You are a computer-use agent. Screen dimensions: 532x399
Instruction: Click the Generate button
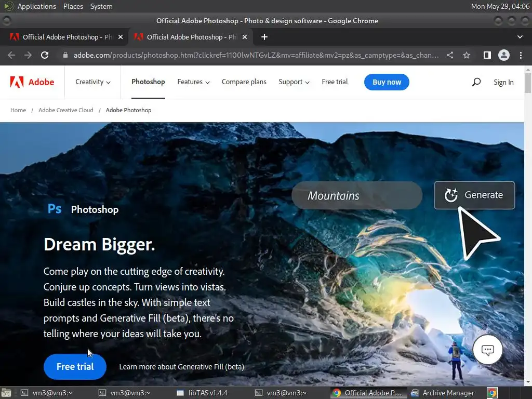(474, 195)
